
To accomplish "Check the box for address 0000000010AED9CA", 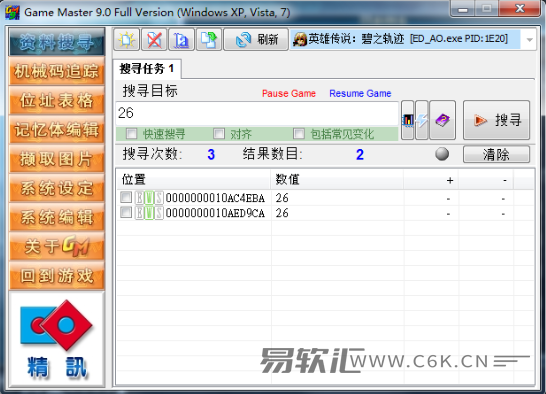I will coord(126,212).
